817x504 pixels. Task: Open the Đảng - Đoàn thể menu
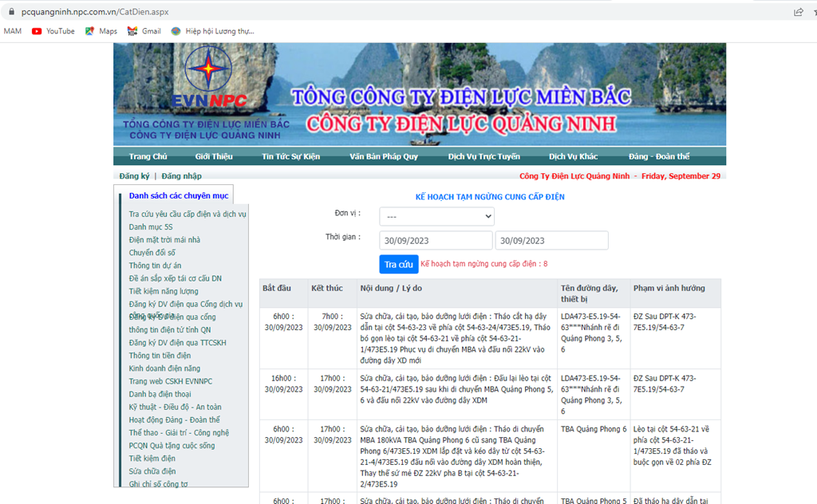pos(659,157)
